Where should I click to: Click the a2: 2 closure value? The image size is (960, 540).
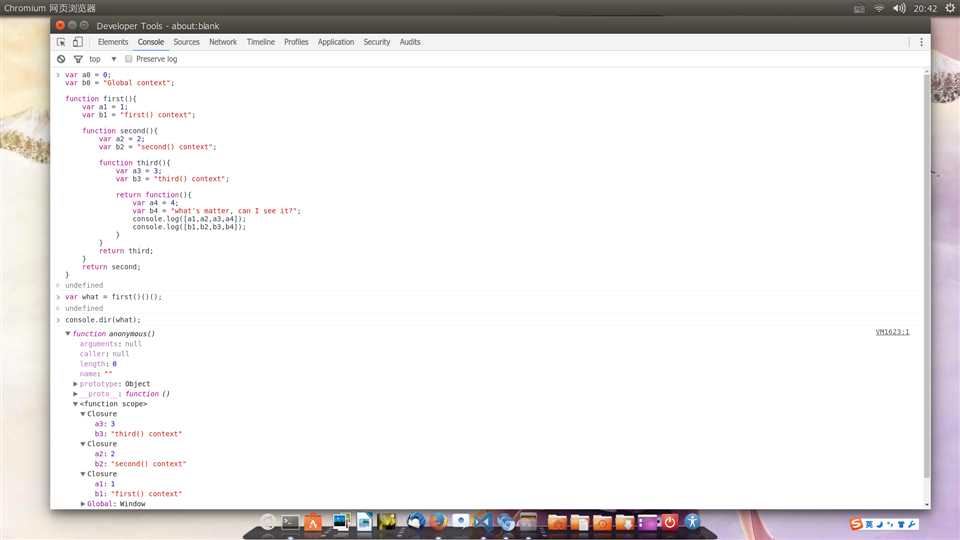coord(105,454)
